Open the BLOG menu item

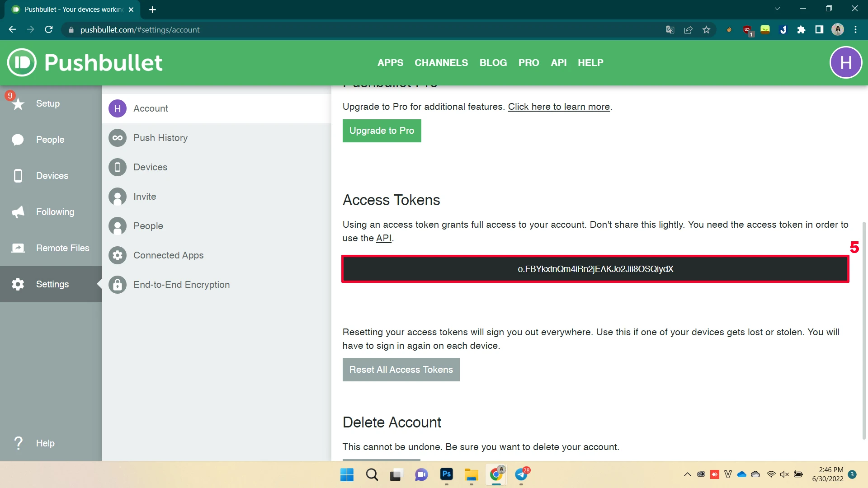click(493, 63)
